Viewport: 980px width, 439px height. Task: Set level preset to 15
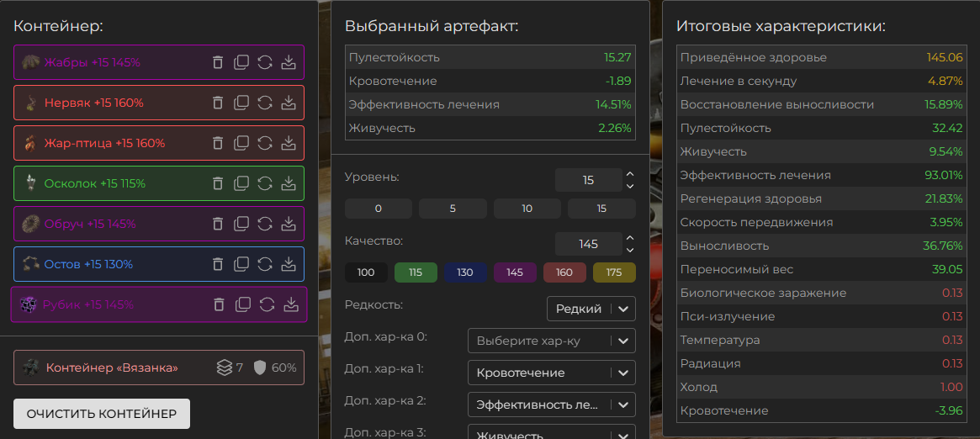(601, 209)
